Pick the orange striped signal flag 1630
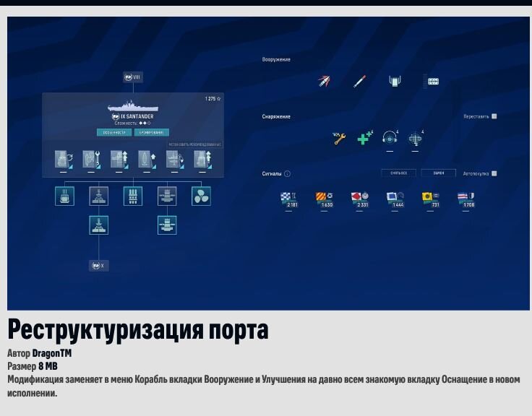Viewport: 532px width, 416px height. click(x=325, y=199)
